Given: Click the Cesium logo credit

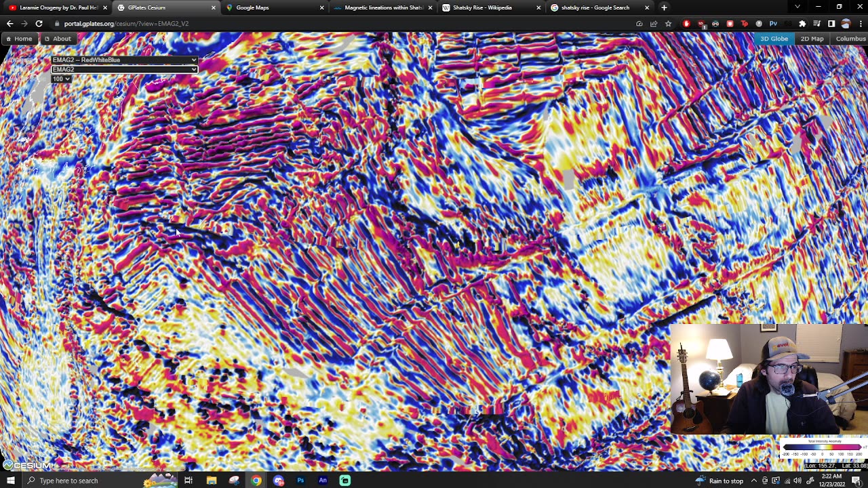Looking at the screenshot, I should click(x=27, y=465).
